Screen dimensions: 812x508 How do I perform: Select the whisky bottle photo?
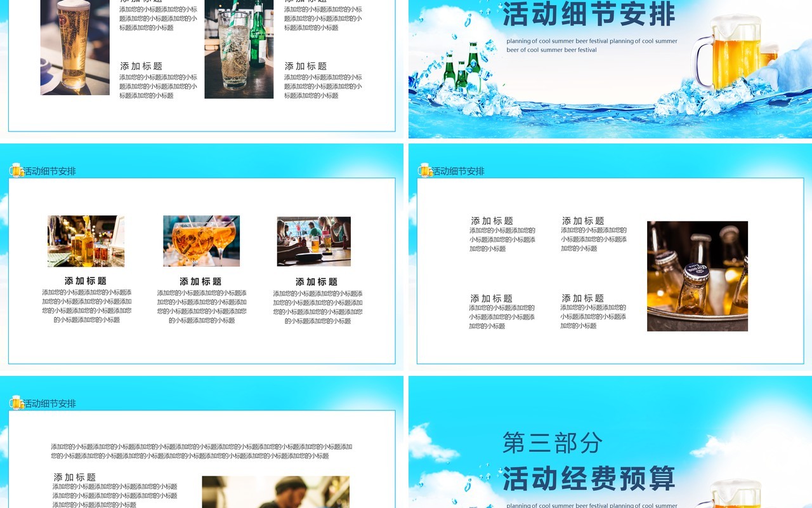86,241
